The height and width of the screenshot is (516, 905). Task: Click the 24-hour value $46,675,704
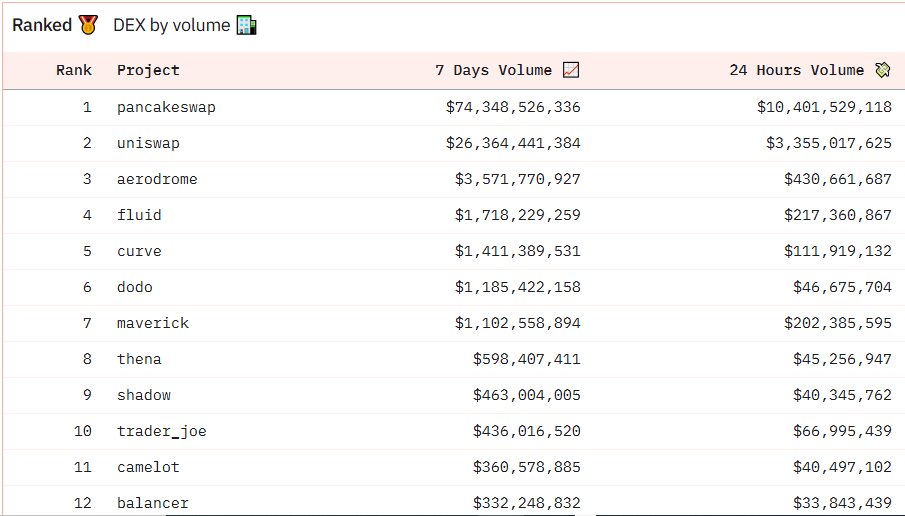pos(843,287)
